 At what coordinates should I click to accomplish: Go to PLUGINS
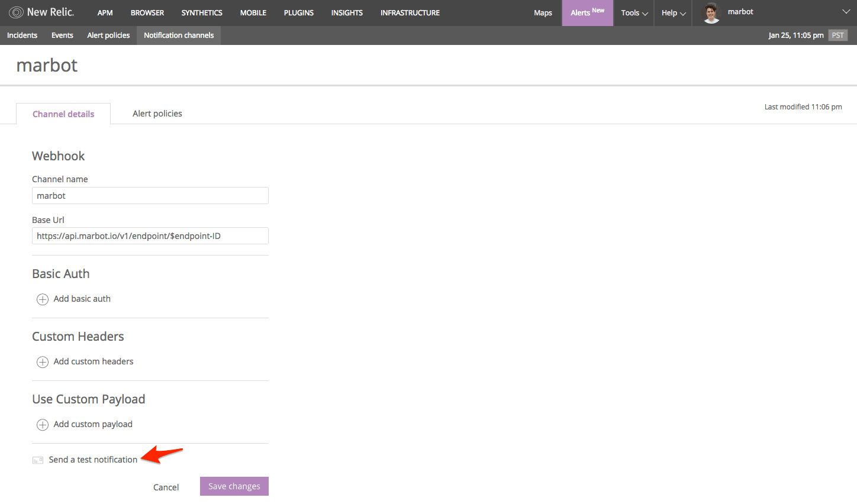click(299, 12)
